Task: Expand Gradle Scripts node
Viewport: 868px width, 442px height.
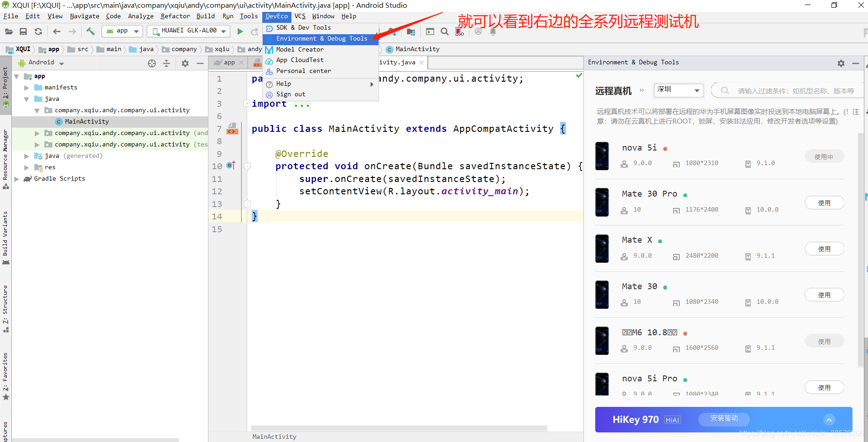Action: pos(17,179)
